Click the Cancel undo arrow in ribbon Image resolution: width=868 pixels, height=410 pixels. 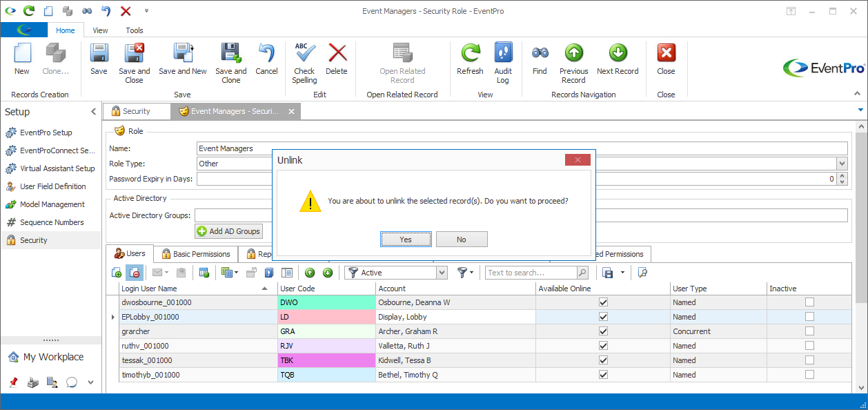pos(266,54)
